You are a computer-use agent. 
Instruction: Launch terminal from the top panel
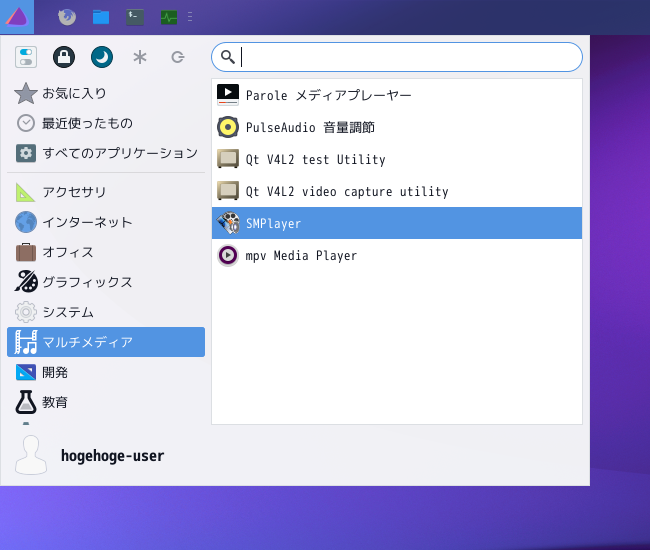point(135,17)
